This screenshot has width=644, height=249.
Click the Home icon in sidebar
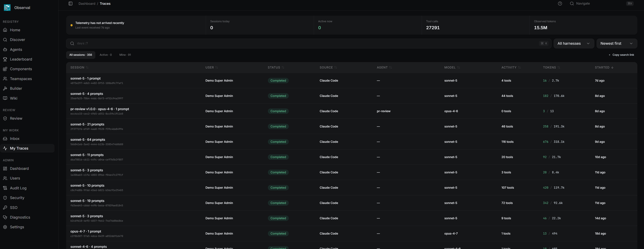[5, 30]
